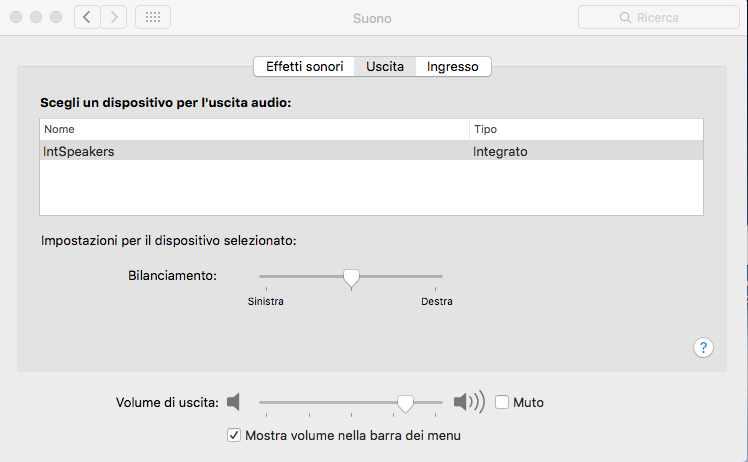
Task: Click the search magnifier icon
Action: click(x=626, y=18)
